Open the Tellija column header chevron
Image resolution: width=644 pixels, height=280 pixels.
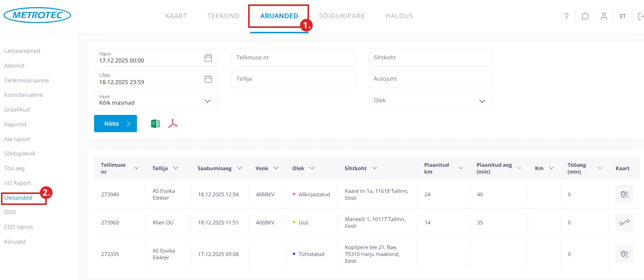(176, 168)
